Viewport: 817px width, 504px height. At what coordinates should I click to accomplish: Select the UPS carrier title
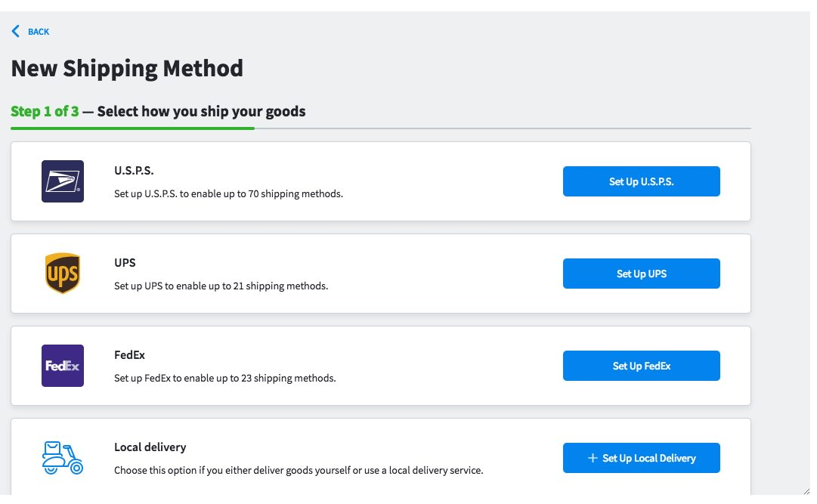[x=125, y=263]
